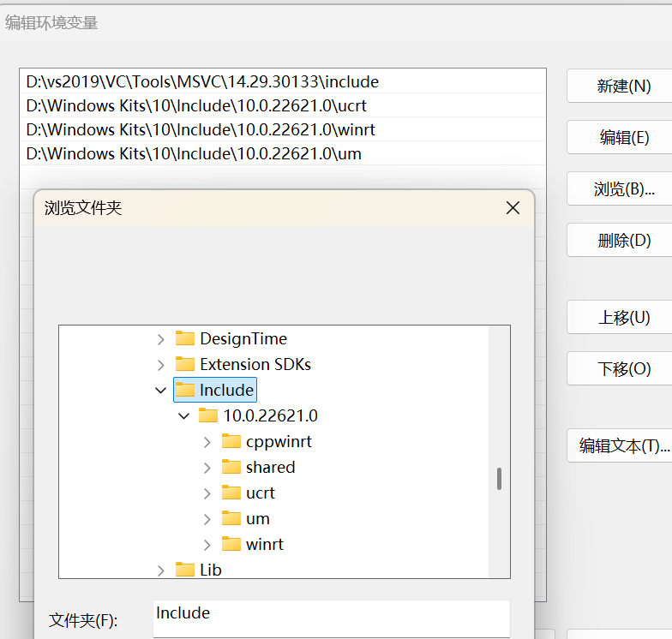Click the 文件夹(F) input field containing Include

332,618
